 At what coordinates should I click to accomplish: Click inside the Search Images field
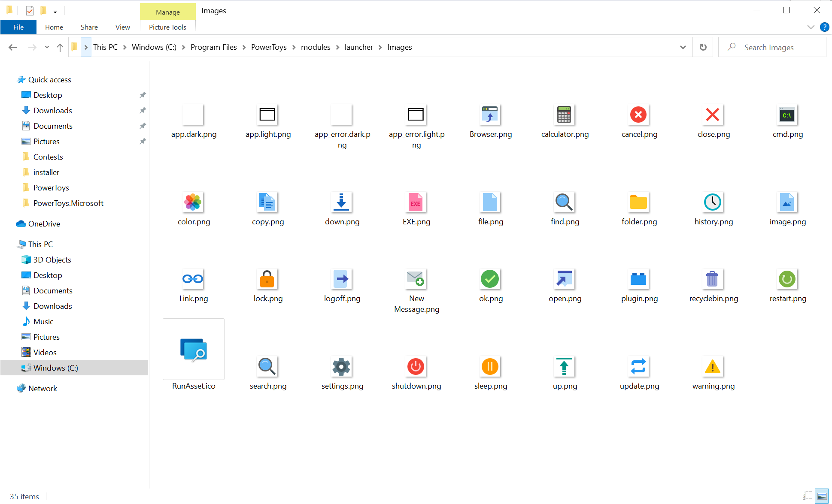click(773, 47)
